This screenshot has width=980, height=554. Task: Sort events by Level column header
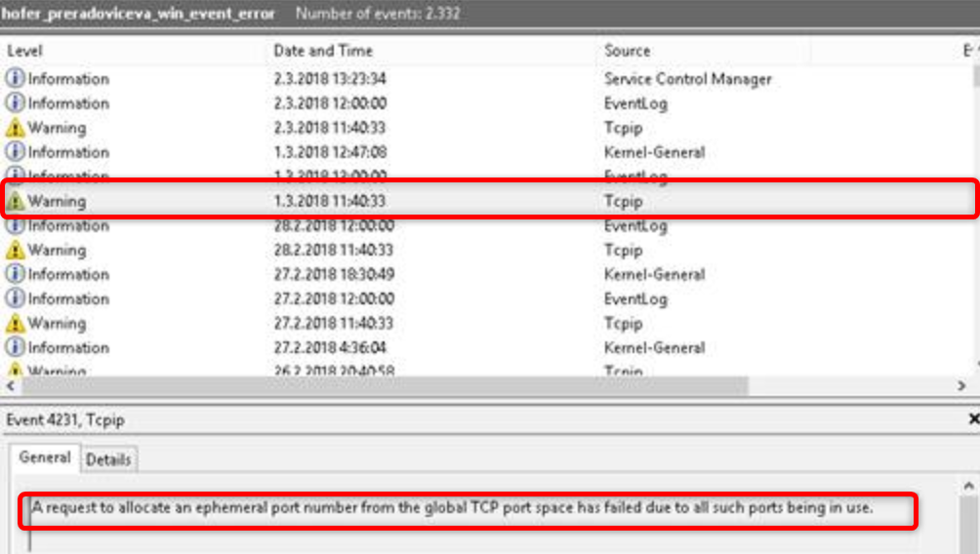(x=137, y=51)
